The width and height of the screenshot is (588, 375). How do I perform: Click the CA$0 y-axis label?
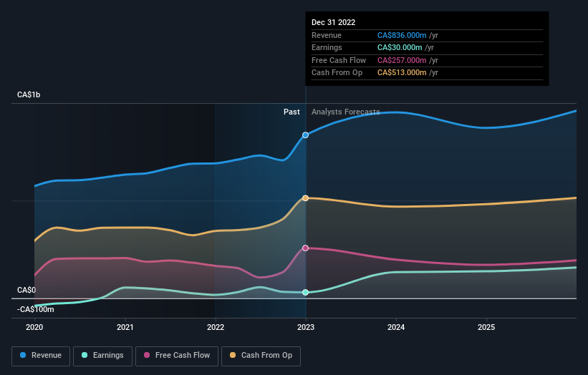(26, 290)
